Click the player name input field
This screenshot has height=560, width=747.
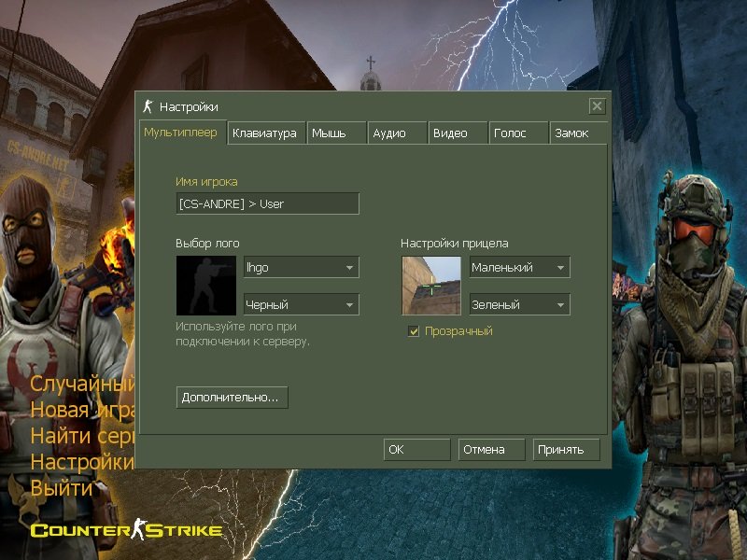[267, 203]
